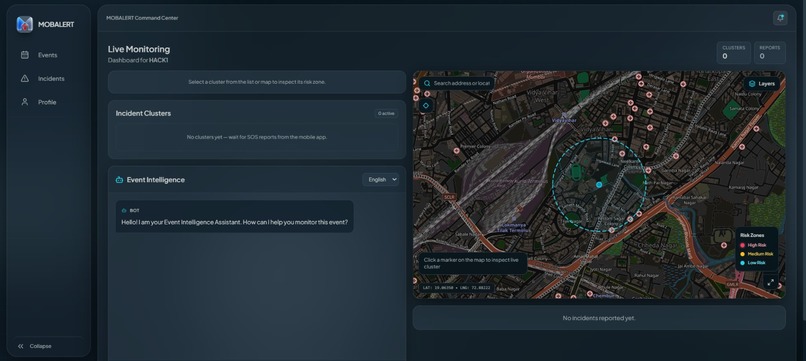
Task: Click the 'Click a marker on the map' hint
Action: 472,263
